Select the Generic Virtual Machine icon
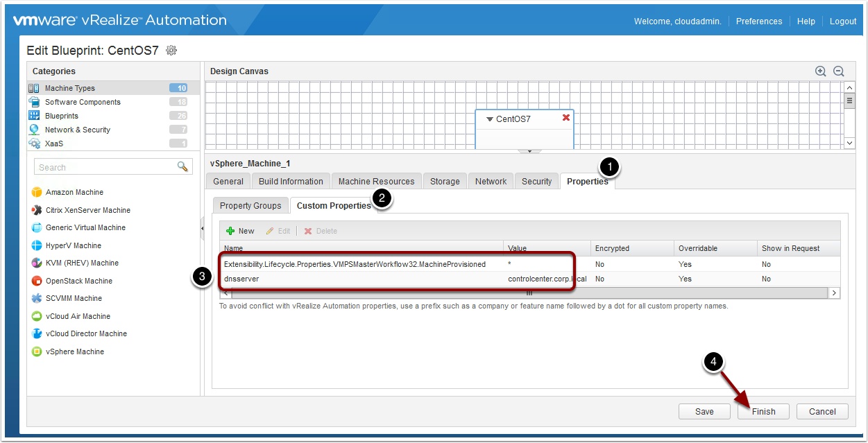868x443 pixels. 37,227
